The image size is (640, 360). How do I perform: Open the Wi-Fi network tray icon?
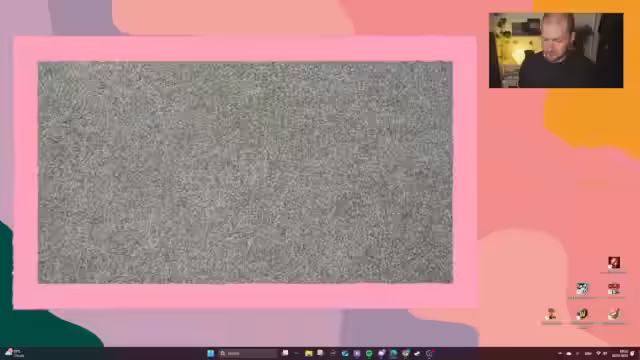point(598,353)
